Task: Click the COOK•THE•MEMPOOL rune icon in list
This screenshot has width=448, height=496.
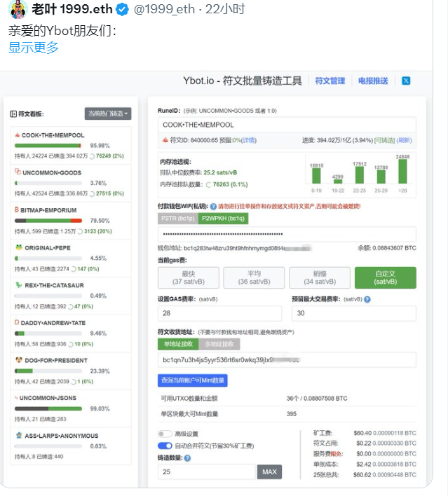Action: pos(18,135)
